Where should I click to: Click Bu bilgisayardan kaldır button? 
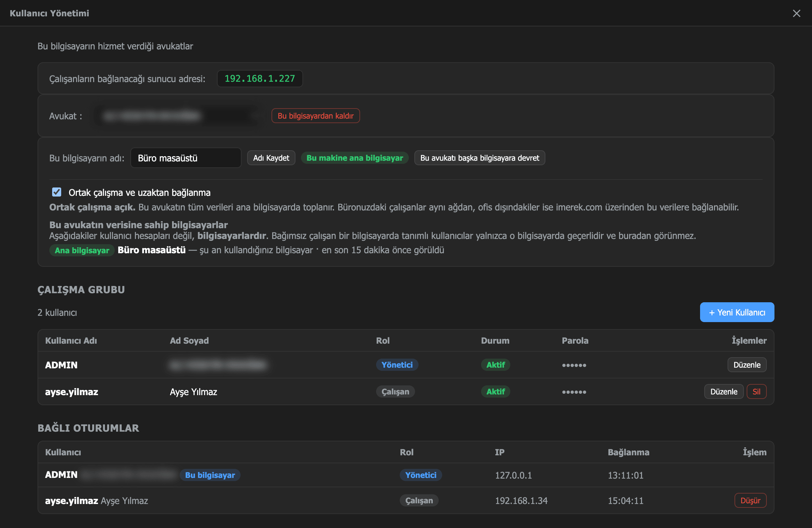pyautogui.click(x=316, y=116)
